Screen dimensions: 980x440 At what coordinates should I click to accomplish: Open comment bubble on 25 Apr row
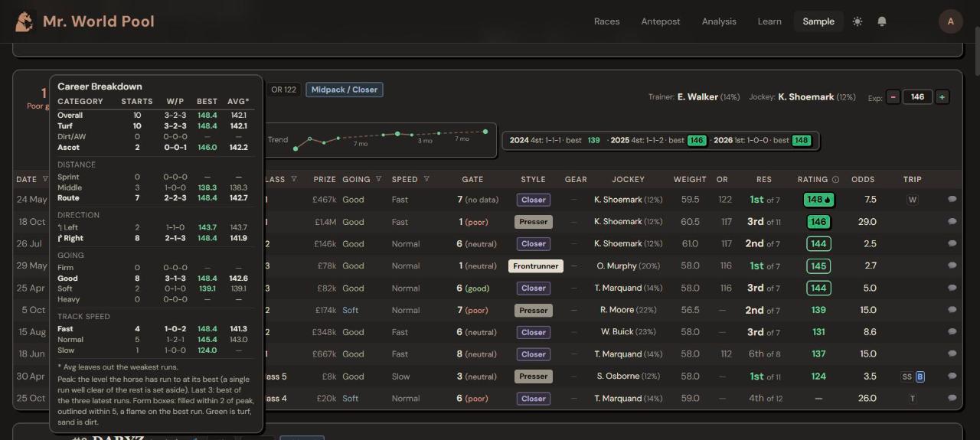(x=952, y=288)
